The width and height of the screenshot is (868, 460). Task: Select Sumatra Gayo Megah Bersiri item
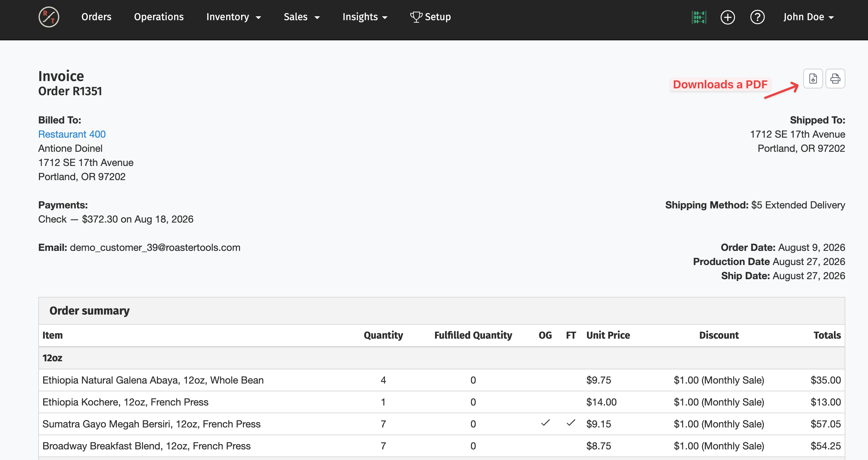tap(152, 424)
